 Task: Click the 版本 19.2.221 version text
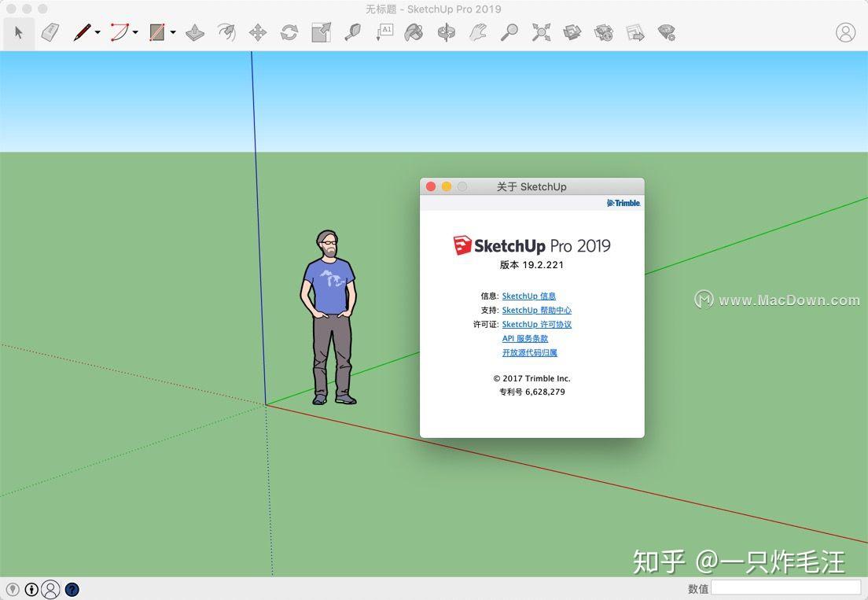[x=531, y=265]
